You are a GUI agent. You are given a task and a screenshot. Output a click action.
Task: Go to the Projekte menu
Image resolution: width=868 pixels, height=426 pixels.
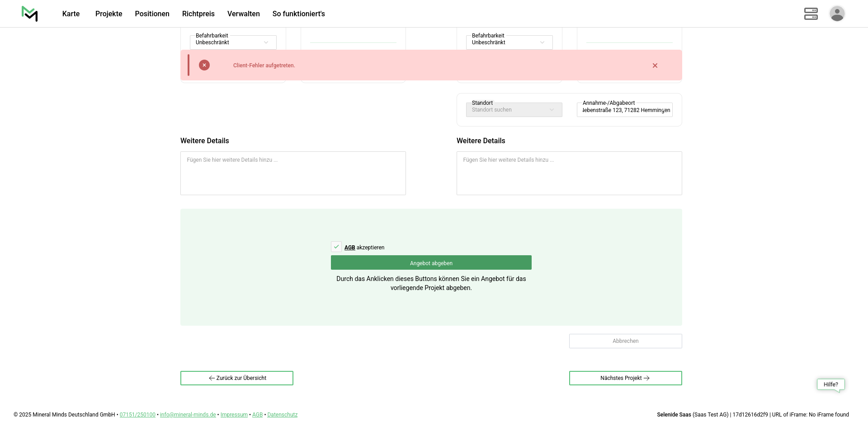(108, 14)
